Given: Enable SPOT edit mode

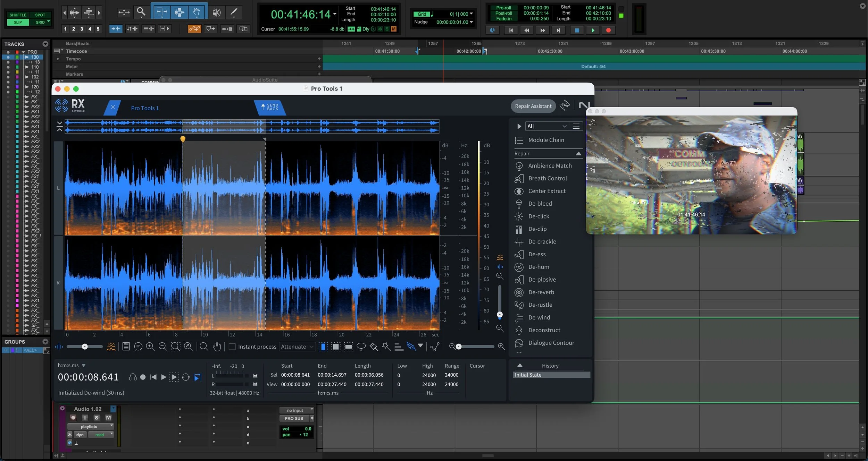Looking at the screenshot, I should (40, 15).
